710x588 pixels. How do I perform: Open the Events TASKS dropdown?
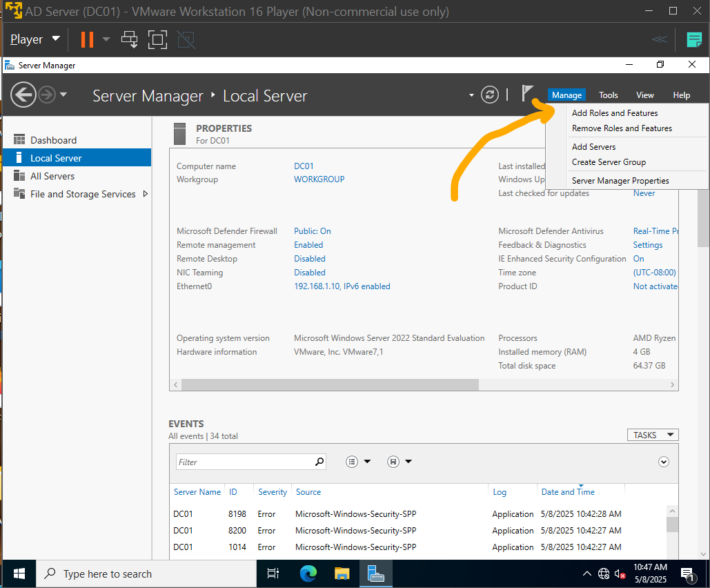coord(653,435)
